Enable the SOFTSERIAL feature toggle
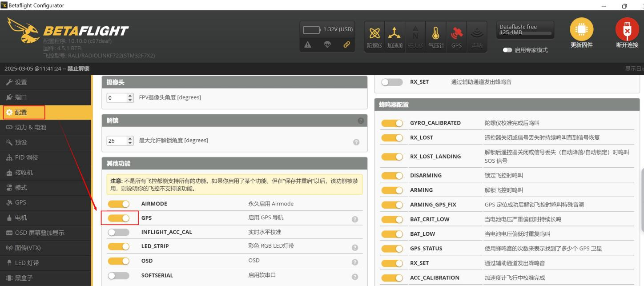644x286 pixels. 118,276
